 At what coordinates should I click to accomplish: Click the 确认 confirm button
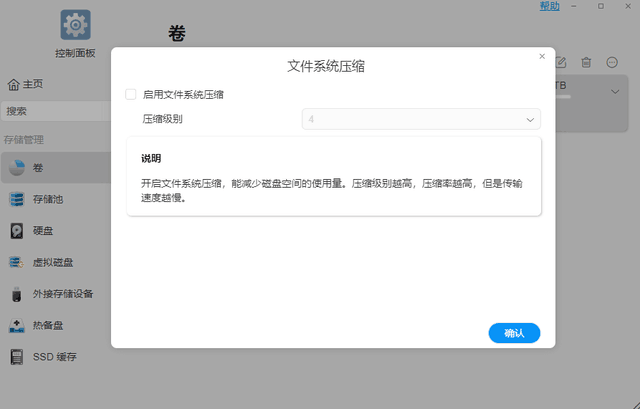tap(514, 333)
